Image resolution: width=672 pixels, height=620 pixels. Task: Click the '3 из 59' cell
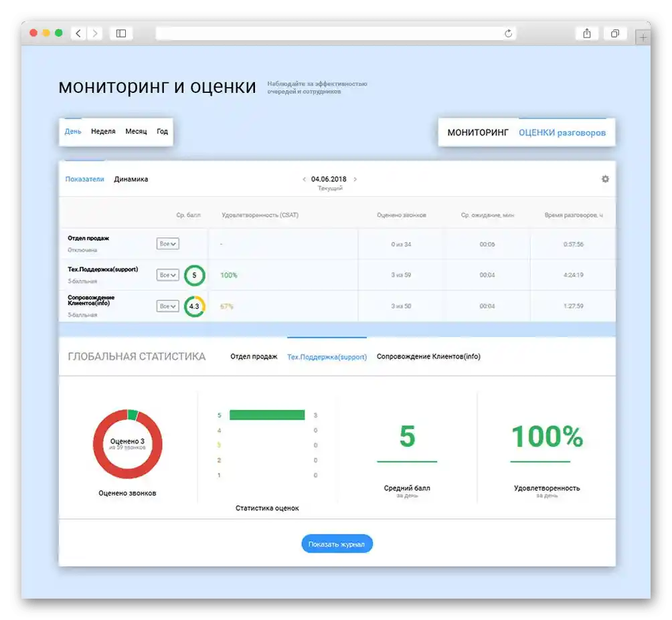[401, 275]
